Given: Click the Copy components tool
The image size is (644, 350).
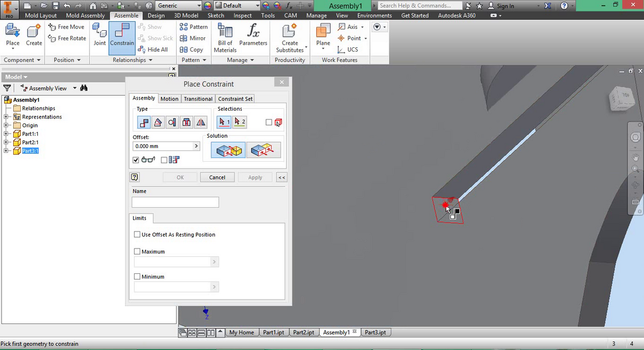Looking at the screenshot, I should pos(191,49).
